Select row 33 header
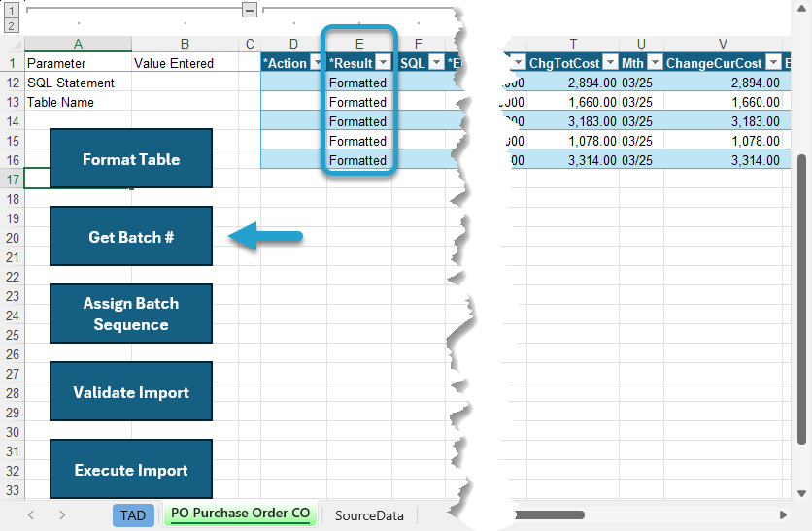 (13, 490)
